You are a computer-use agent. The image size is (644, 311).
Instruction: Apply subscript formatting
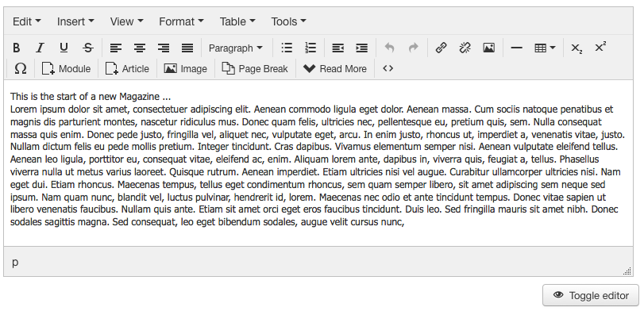tap(577, 48)
